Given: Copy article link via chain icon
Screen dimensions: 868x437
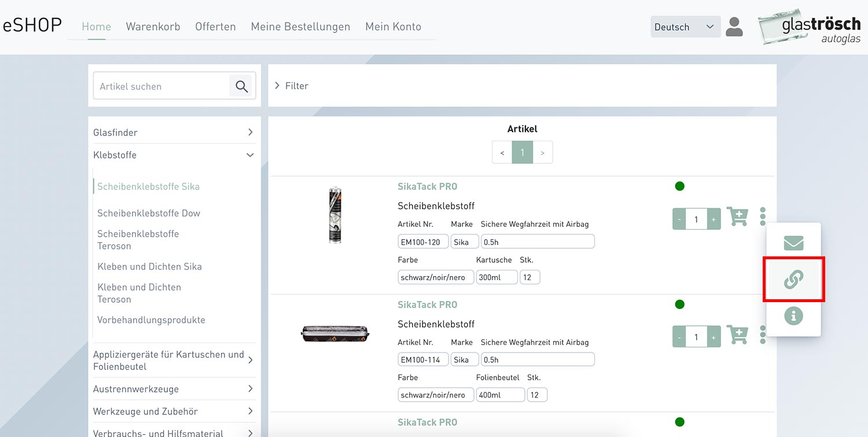Looking at the screenshot, I should [x=793, y=280].
